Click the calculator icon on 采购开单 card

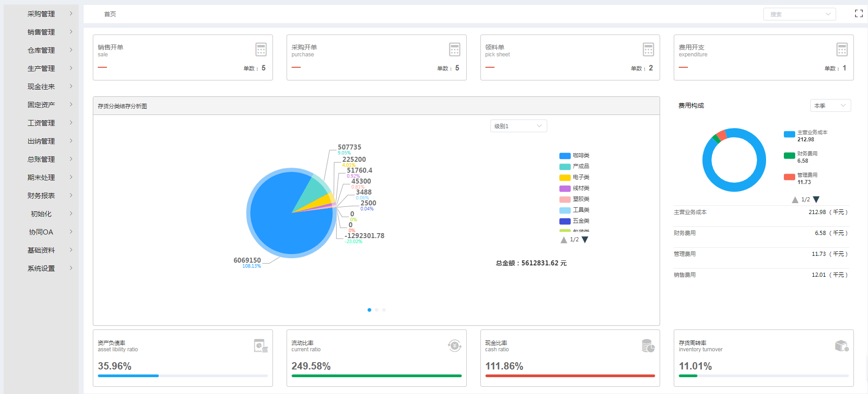tap(454, 50)
